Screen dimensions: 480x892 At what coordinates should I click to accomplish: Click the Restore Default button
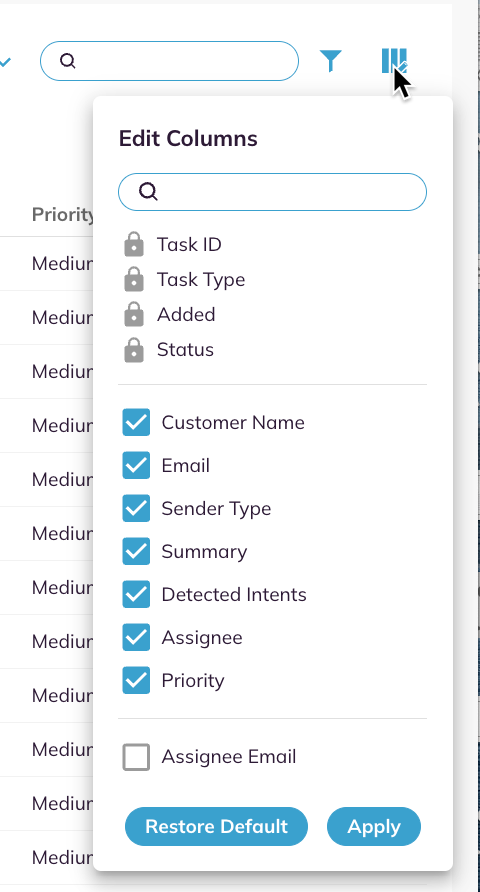(x=216, y=826)
